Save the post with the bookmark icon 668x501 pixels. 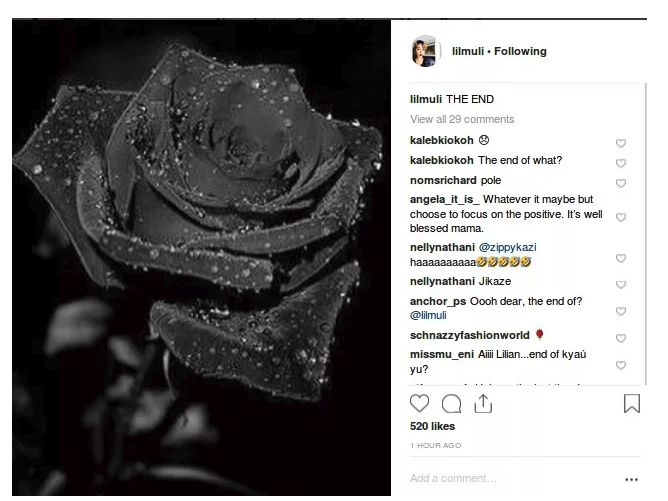click(632, 403)
